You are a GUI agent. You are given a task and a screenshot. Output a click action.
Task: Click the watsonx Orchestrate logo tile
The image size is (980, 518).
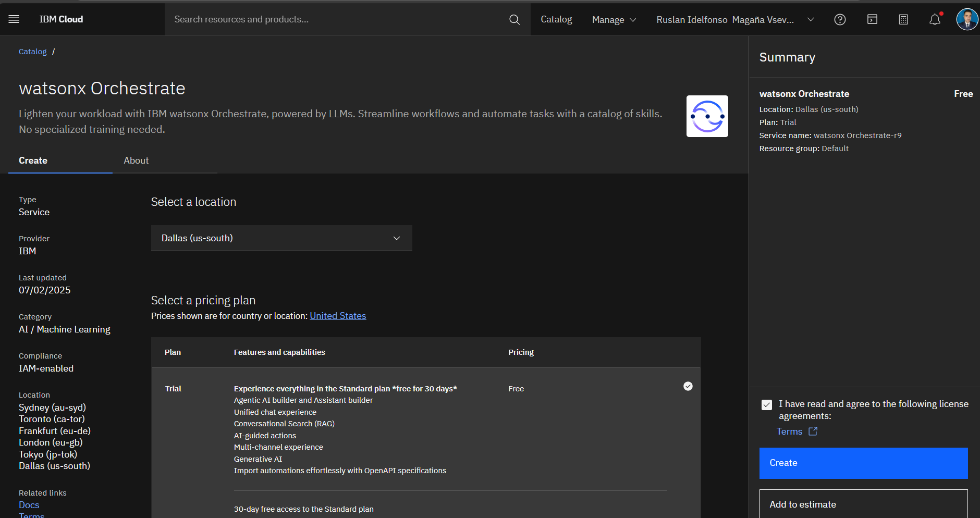pyautogui.click(x=707, y=116)
